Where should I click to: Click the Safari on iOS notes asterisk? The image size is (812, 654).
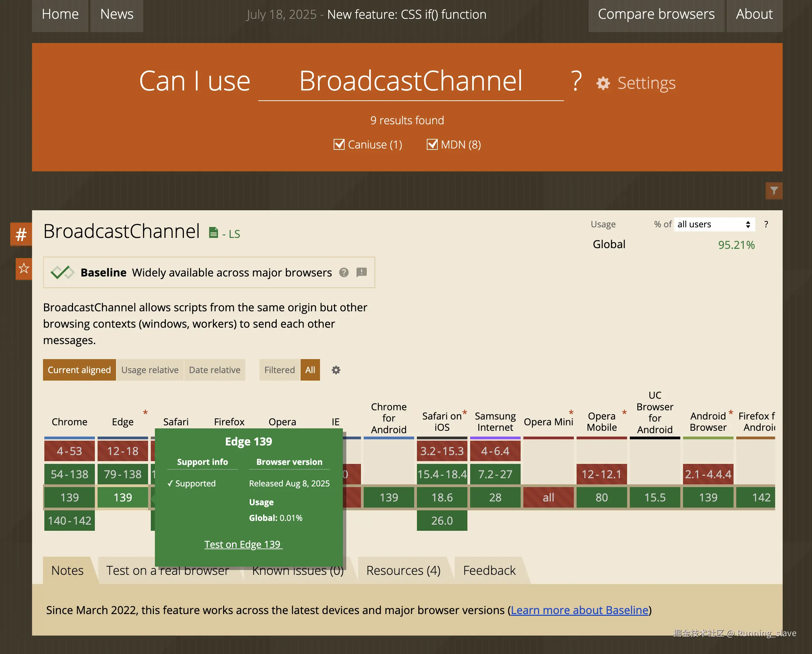click(465, 413)
